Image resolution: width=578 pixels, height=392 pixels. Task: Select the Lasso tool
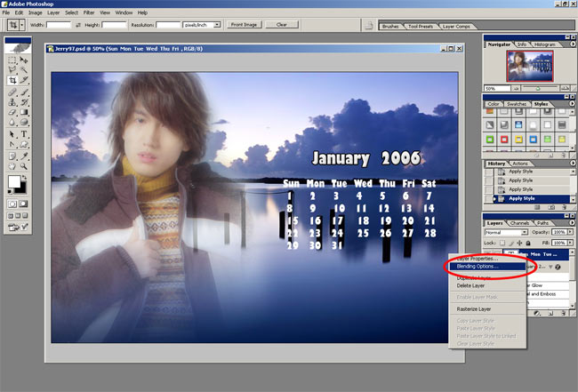pyautogui.click(x=12, y=69)
